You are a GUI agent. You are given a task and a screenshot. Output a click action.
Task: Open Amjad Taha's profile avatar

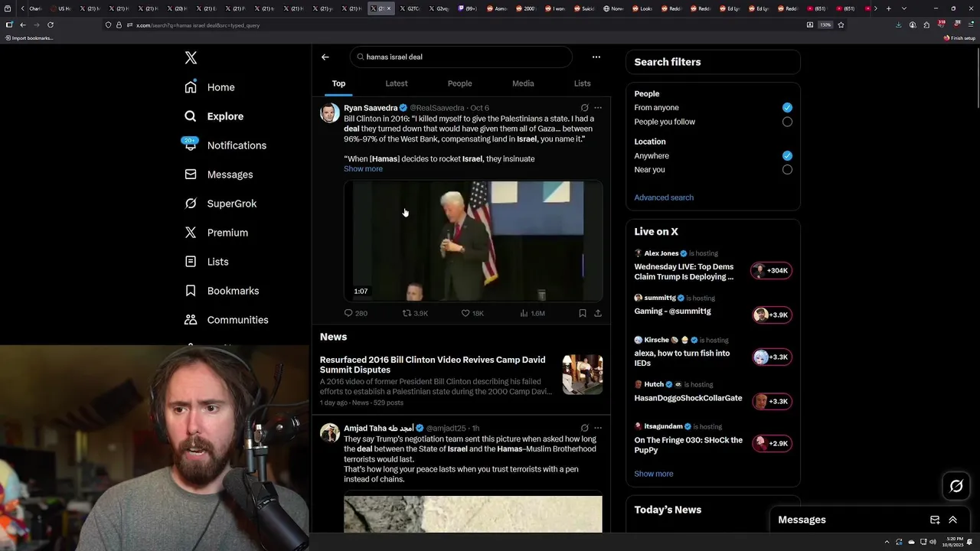tap(330, 433)
